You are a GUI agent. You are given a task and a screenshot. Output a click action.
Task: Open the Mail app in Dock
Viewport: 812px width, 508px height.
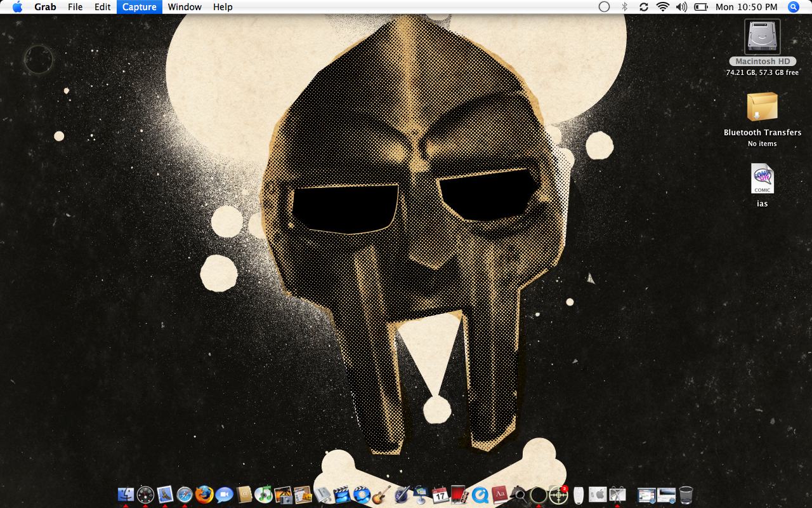(165, 495)
